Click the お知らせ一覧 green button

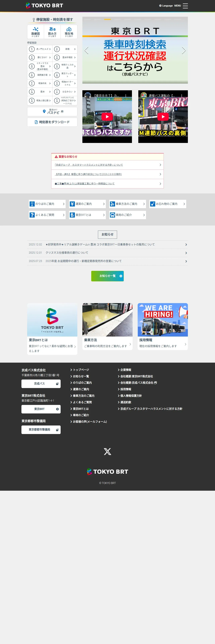(107, 276)
